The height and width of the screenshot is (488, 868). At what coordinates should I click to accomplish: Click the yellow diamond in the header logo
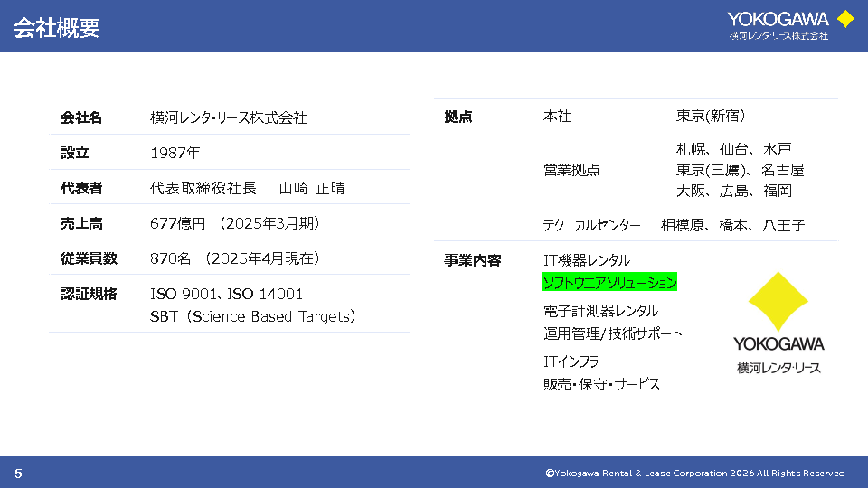[845, 19]
